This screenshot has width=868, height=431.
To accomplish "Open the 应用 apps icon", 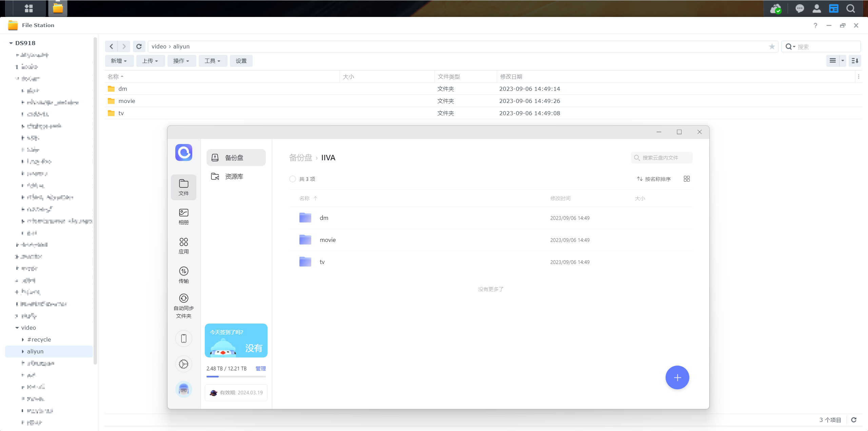I will 183,246.
